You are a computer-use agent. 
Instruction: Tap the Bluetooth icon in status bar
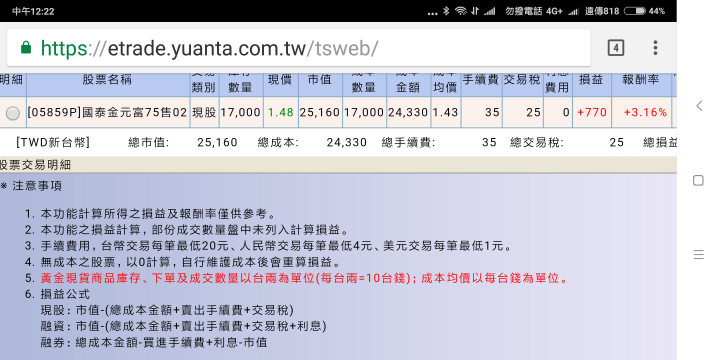coord(446,11)
